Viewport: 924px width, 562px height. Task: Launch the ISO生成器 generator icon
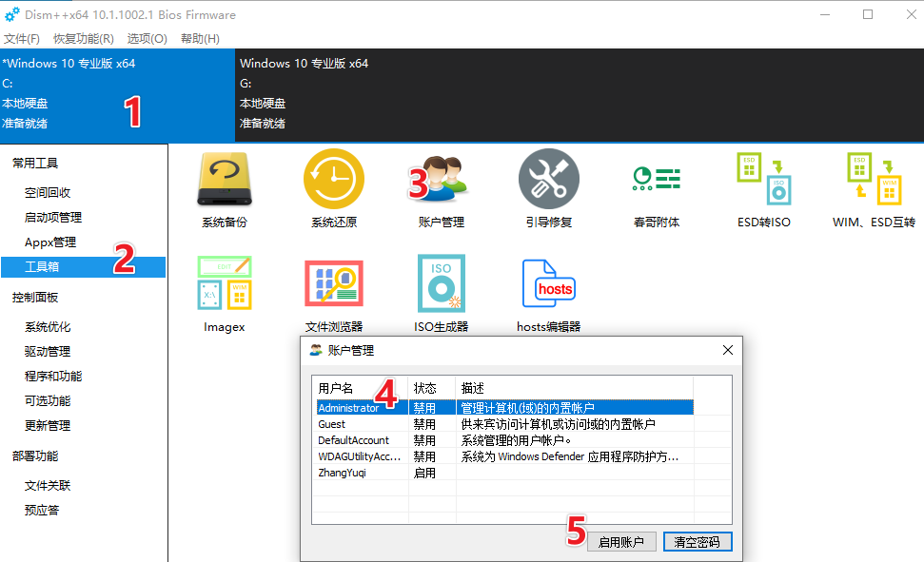coord(442,282)
